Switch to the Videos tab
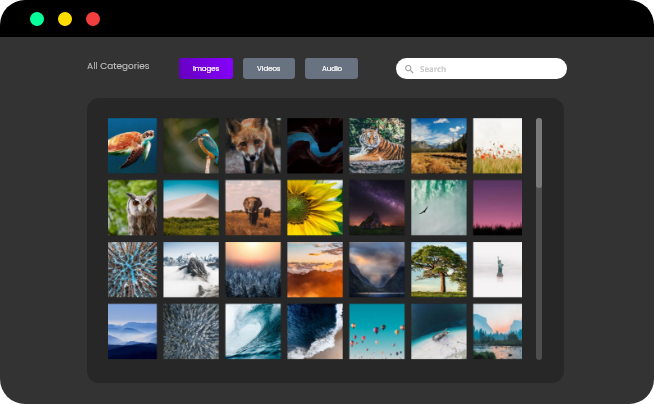This screenshot has width=654, height=404. [268, 68]
